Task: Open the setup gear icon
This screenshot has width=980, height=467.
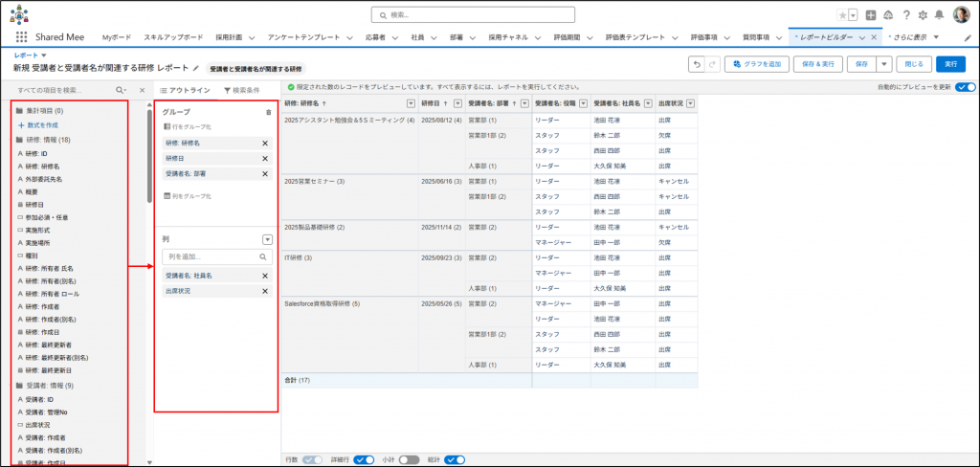Action: pyautogui.click(x=924, y=15)
